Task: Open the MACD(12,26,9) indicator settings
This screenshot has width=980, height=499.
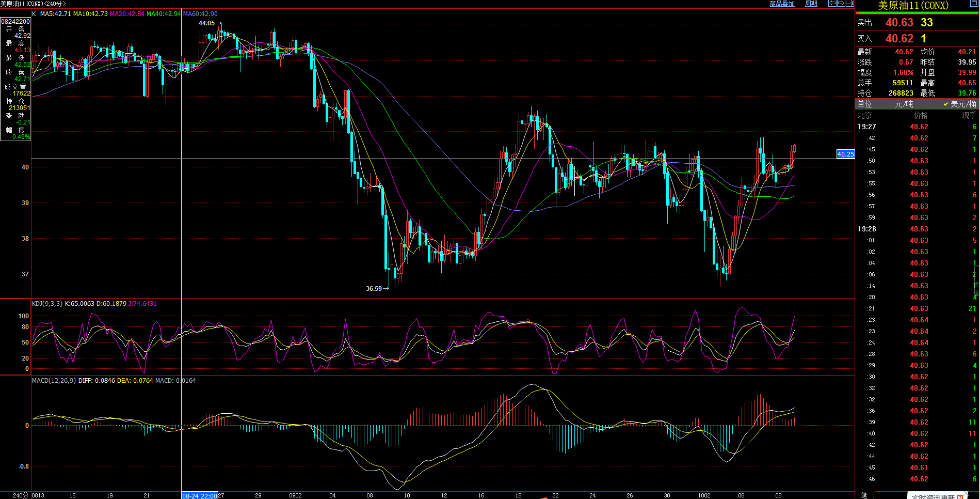Action: point(54,381)
